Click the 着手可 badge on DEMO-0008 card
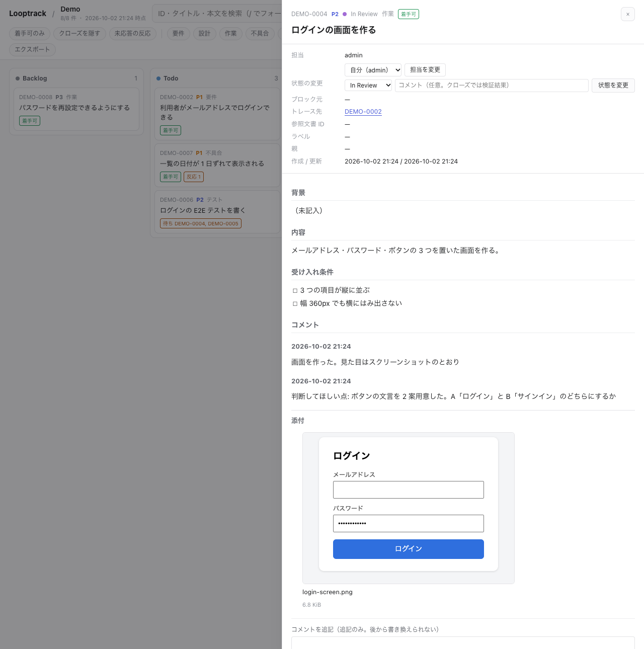Screen dimensions: 644x649 (30, 121)
